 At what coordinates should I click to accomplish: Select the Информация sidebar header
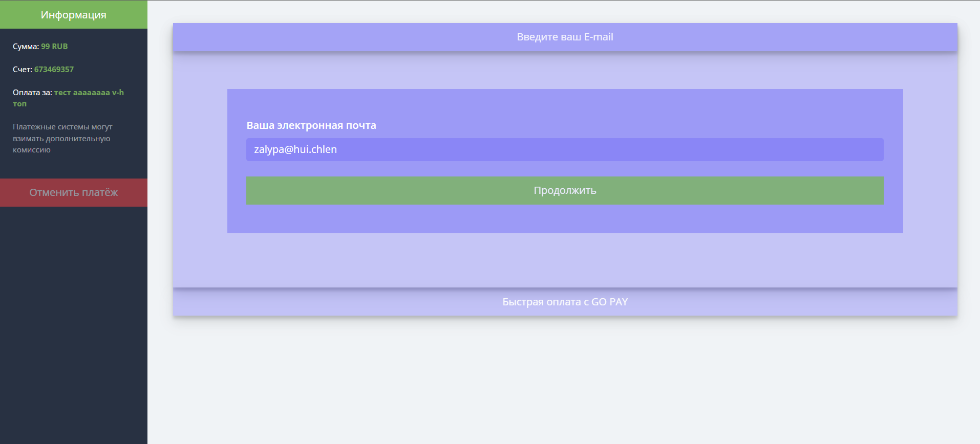(73, 15)
